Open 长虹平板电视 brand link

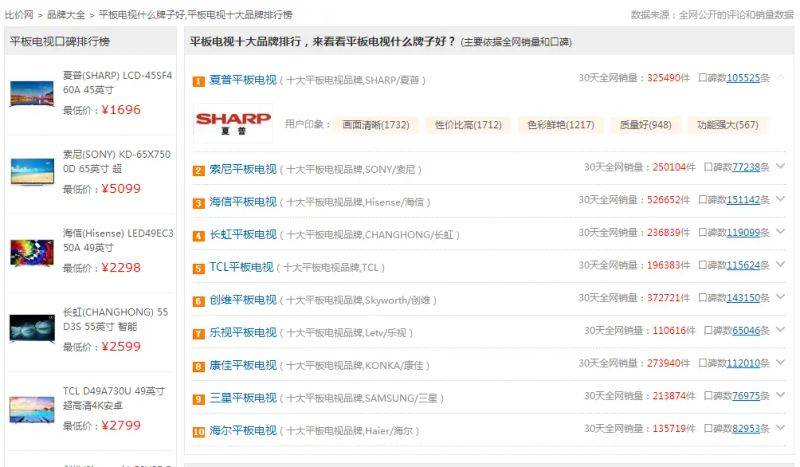click(x=243, y=235)
